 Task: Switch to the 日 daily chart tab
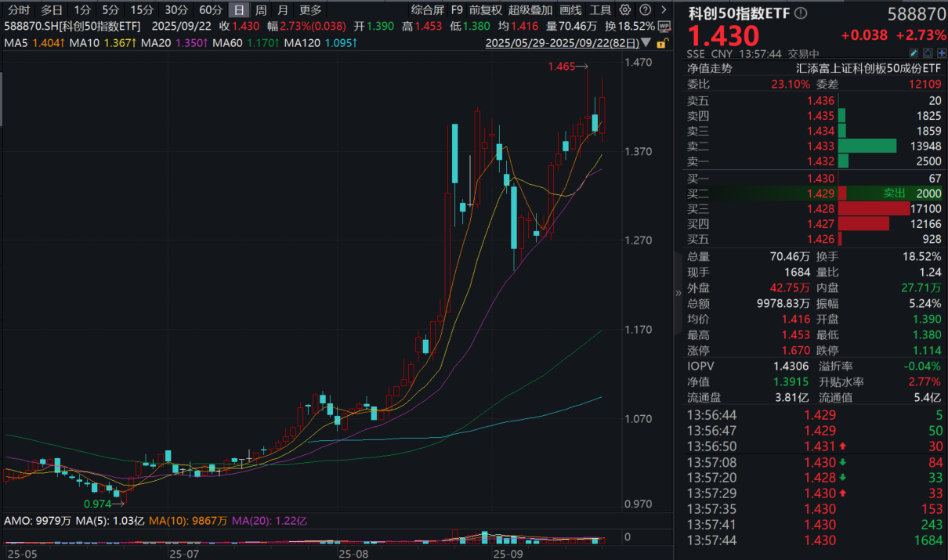(x=239, y=10)
